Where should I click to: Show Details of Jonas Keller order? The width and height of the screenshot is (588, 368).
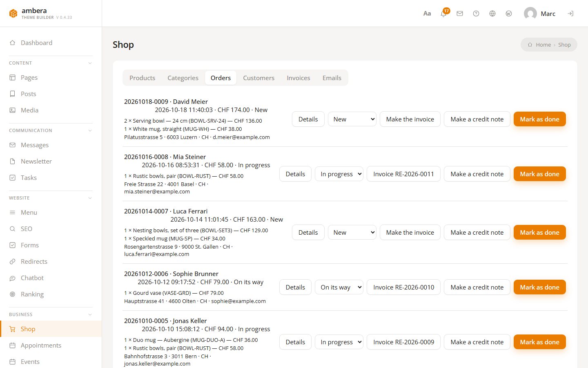[x=295, y=342]
